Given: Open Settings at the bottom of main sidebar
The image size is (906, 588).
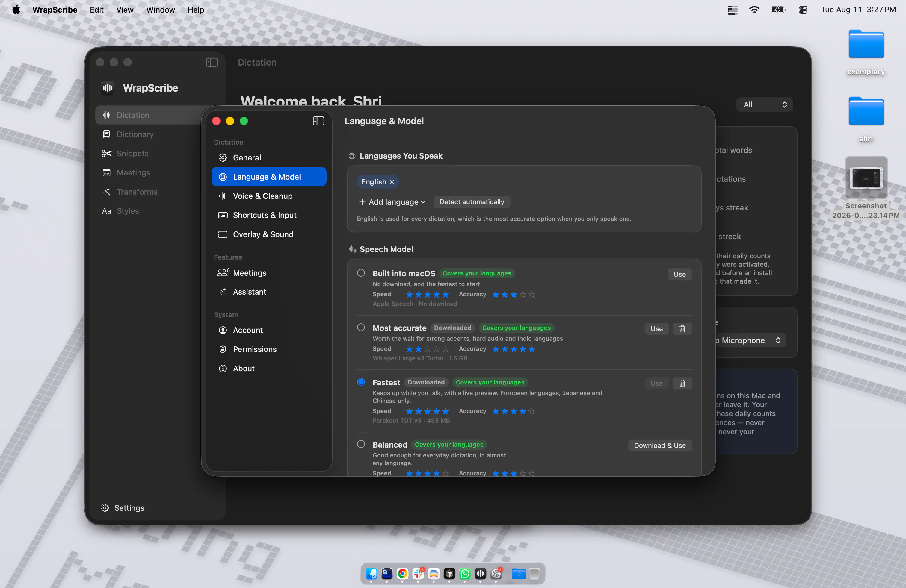Looking at the screenshot, I should click(x=123, y=508).
